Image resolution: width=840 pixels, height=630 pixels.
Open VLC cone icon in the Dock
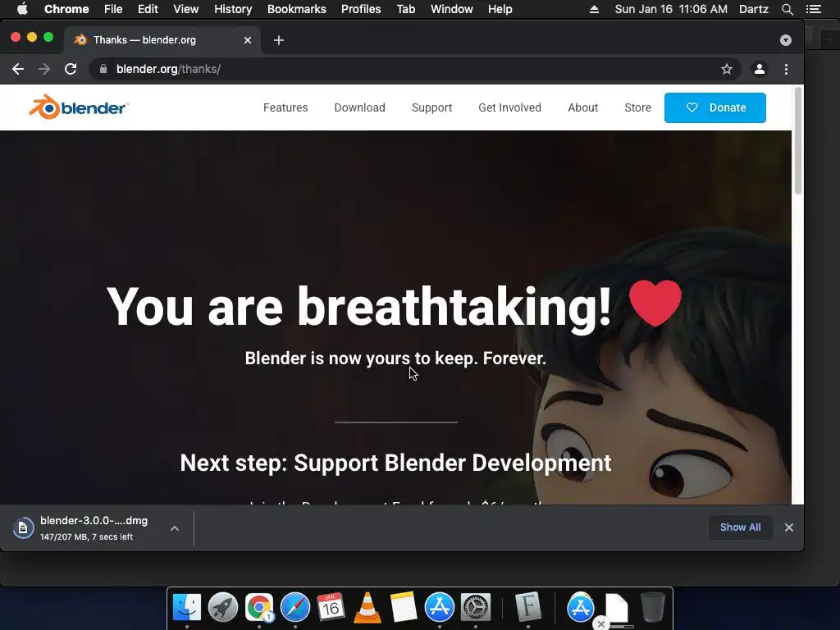pyautogui.click(x=367, y=608)
